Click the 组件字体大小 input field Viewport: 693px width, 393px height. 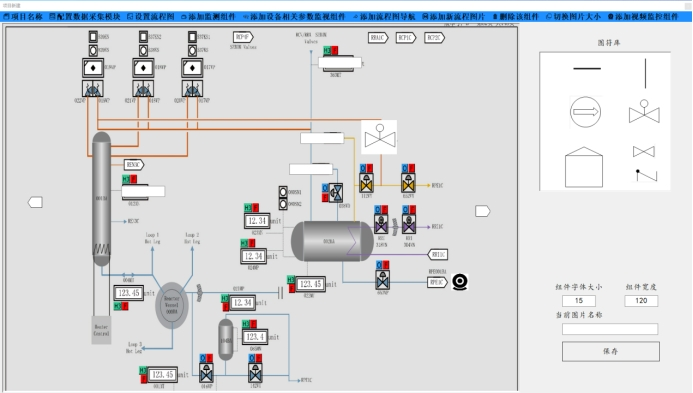pos(579,301)
